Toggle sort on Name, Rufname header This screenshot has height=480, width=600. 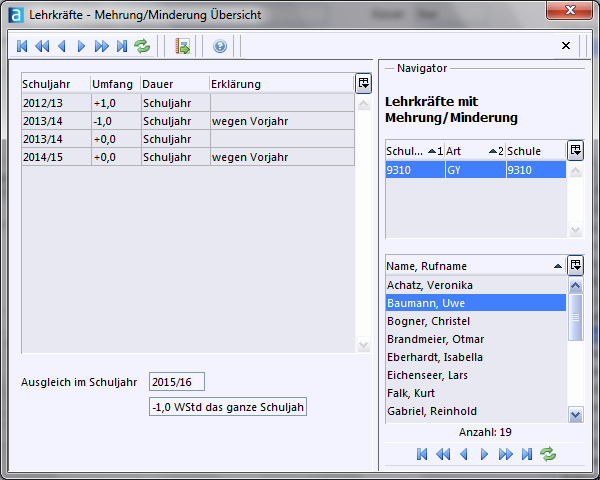coord(476,266)
